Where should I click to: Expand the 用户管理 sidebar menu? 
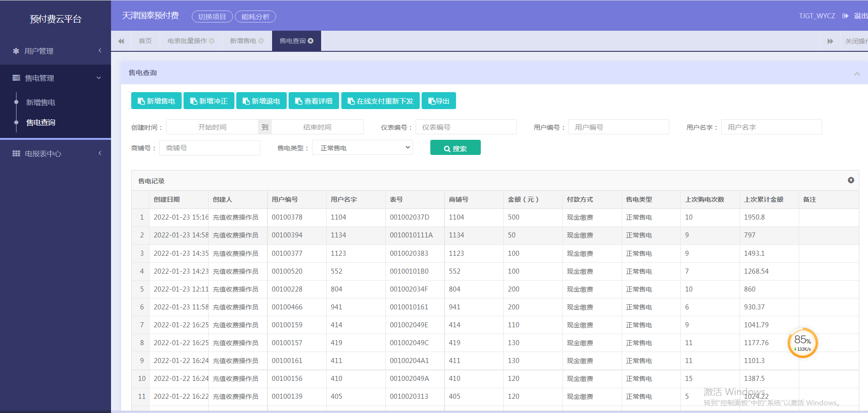(56, 51)
